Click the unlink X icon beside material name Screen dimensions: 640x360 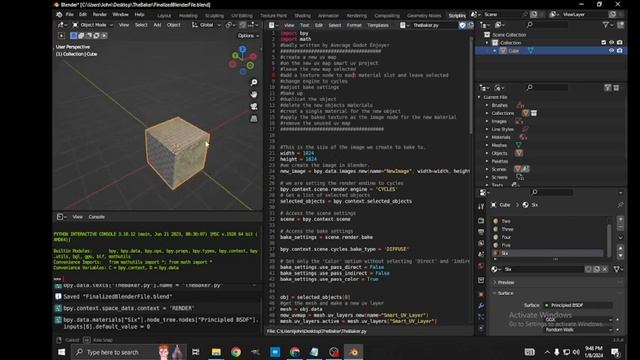click(604, 269)
